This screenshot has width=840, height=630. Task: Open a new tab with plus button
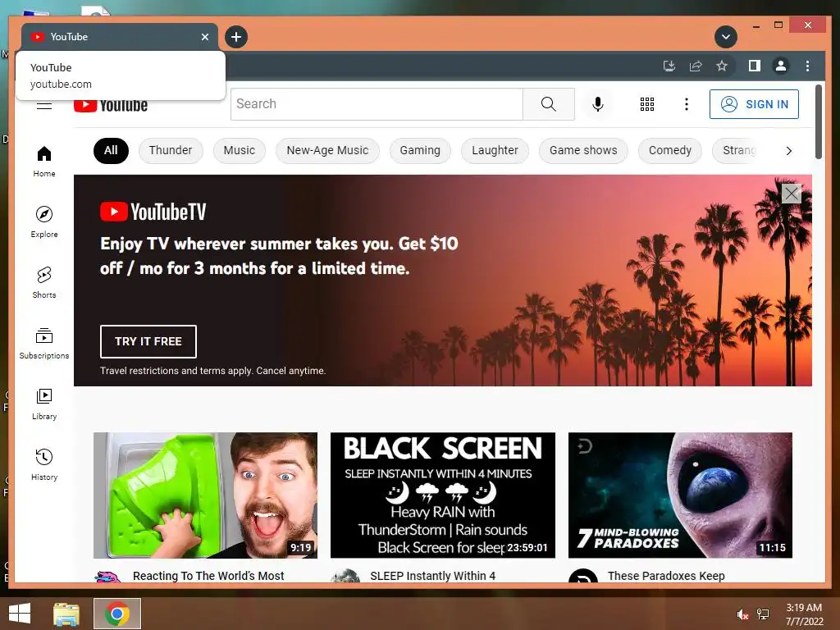pyautogui.click(x=236, y=37)
